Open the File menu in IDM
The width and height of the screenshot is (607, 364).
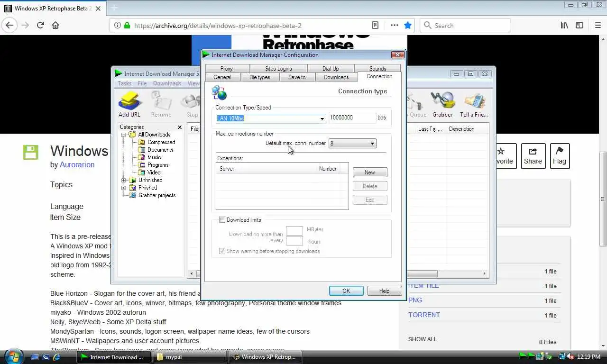click(142, 83)
